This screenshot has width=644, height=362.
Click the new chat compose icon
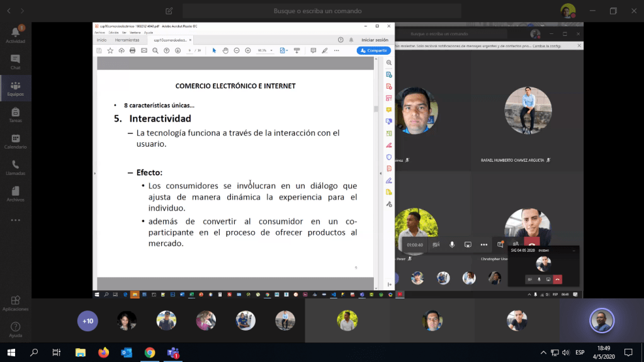[169, 11]
